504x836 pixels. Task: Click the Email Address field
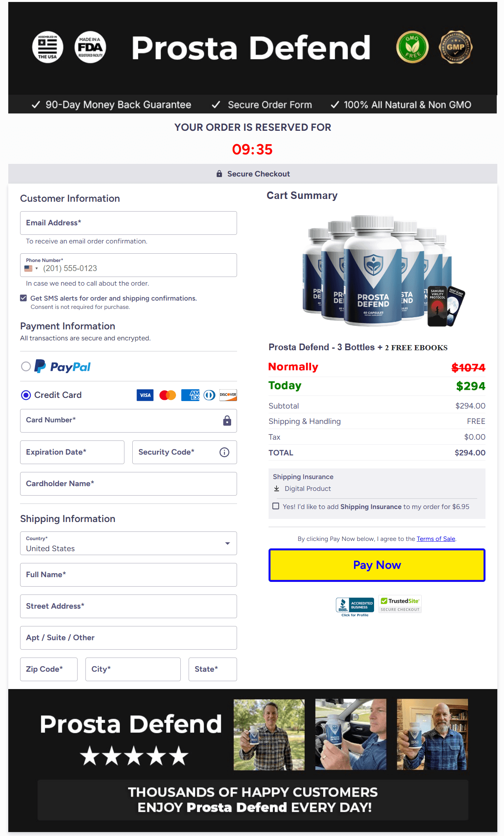pos(128,223)
